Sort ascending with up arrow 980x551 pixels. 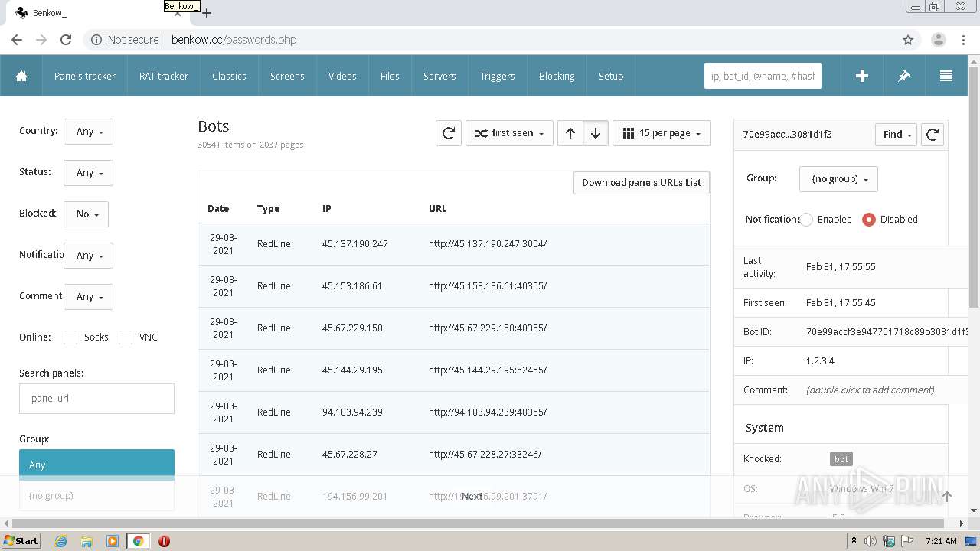570,133
